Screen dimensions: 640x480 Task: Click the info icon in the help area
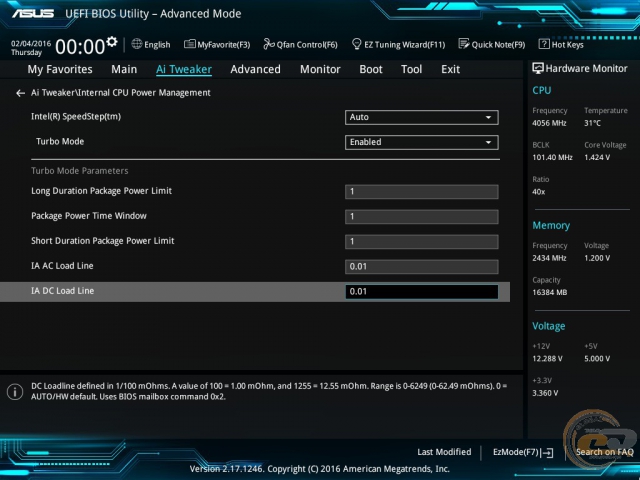pyautogui.click(x=15, y=392)
